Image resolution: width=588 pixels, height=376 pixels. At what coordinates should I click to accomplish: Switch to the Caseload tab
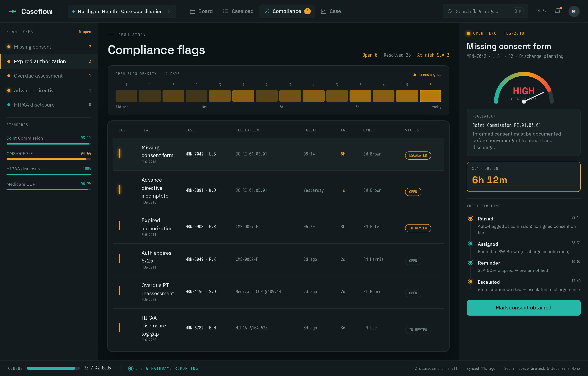click(x=238, y=11)
